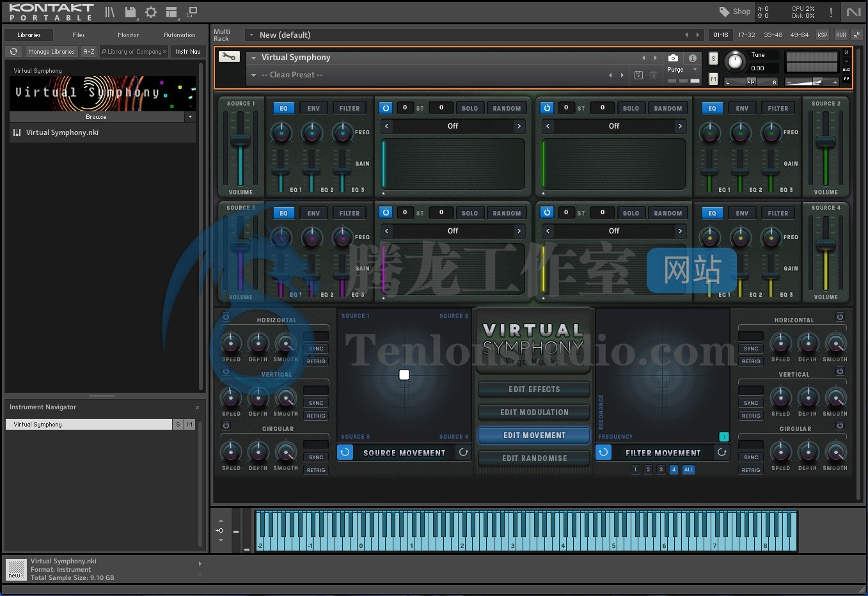Toggle Source Movement power button

click(345, 452)
